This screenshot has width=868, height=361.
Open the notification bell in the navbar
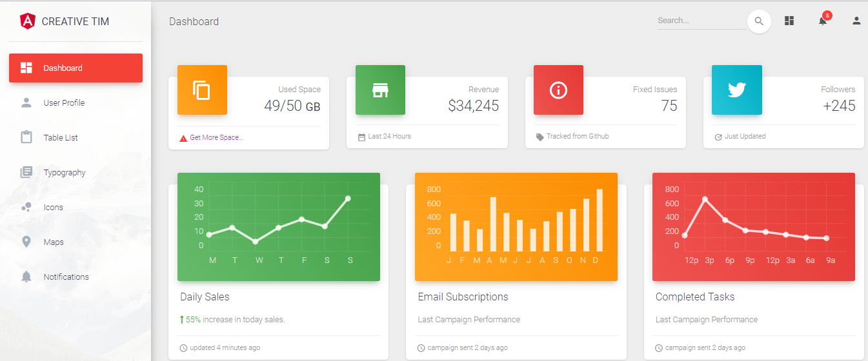pyautogui.click(x=822, y=21)
